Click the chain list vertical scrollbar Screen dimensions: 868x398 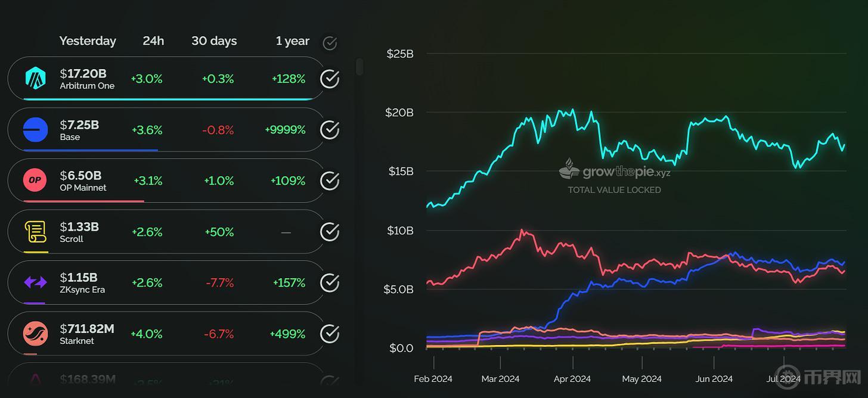(359, 67)
